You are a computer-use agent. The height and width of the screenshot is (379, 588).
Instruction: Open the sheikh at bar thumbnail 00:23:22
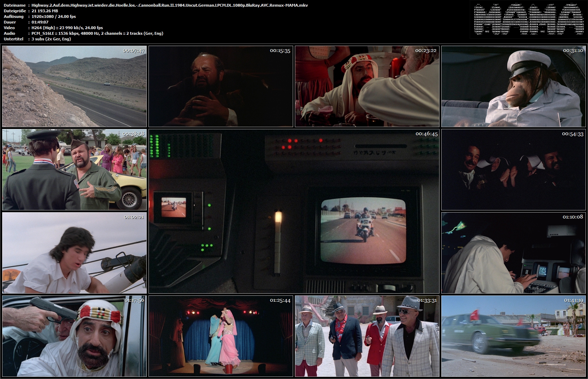coord(367,86)
